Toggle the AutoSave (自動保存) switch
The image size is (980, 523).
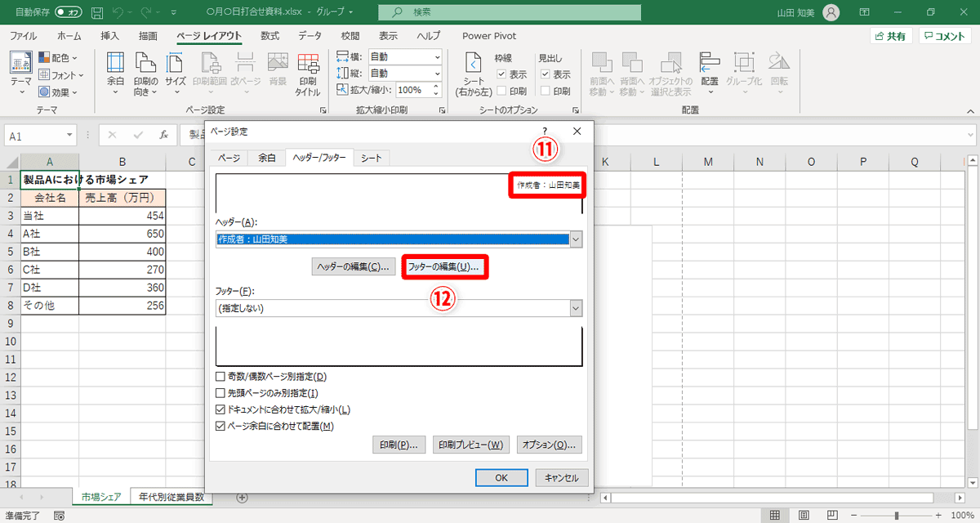coord(69,13)
